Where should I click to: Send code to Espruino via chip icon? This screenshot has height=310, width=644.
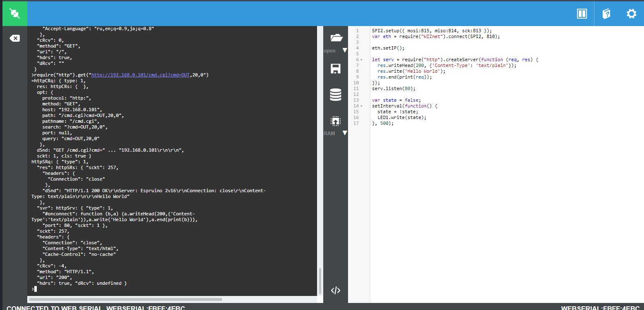pos(336,121)
